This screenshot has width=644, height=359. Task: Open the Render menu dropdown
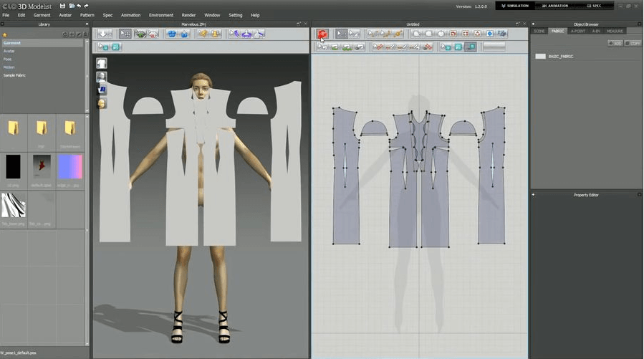(x=188, y=15)
